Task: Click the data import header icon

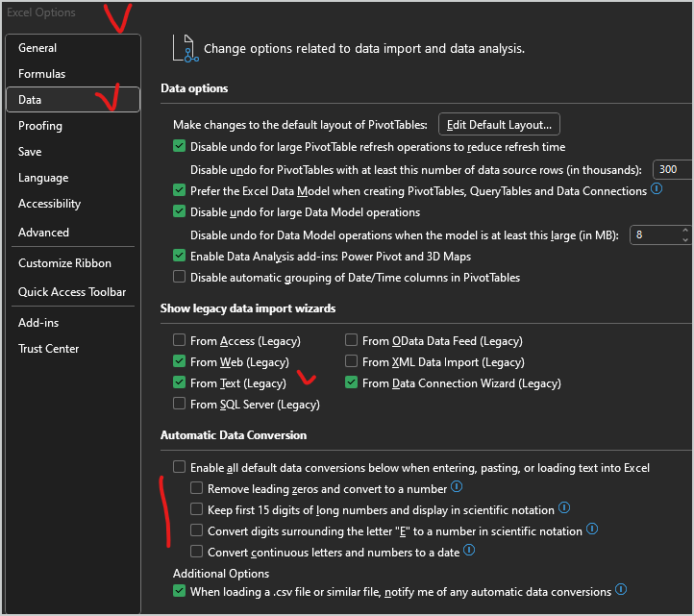Action: click(x=185, y=48)
